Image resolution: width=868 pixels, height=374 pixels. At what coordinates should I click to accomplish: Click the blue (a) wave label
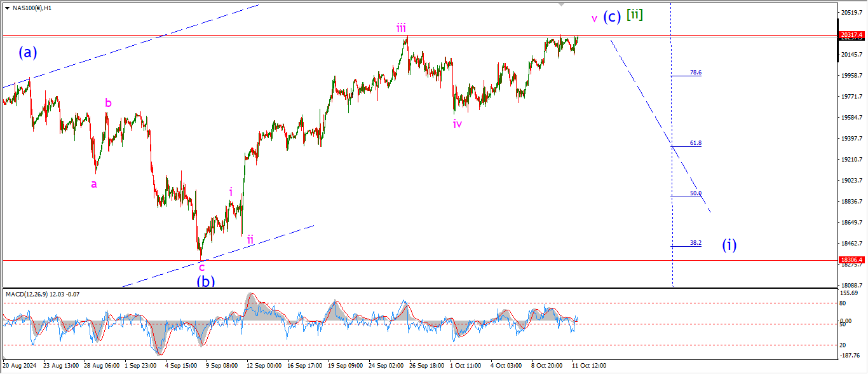pyautogui.click(x=28, y=53)
